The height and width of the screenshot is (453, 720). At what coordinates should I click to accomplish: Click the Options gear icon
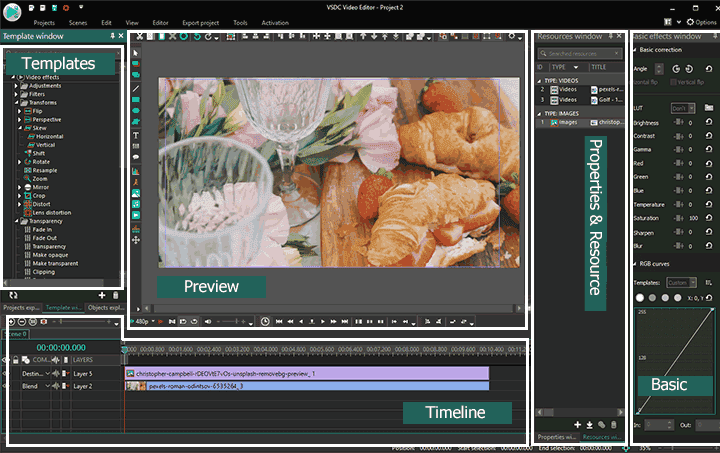pos(688,21)
